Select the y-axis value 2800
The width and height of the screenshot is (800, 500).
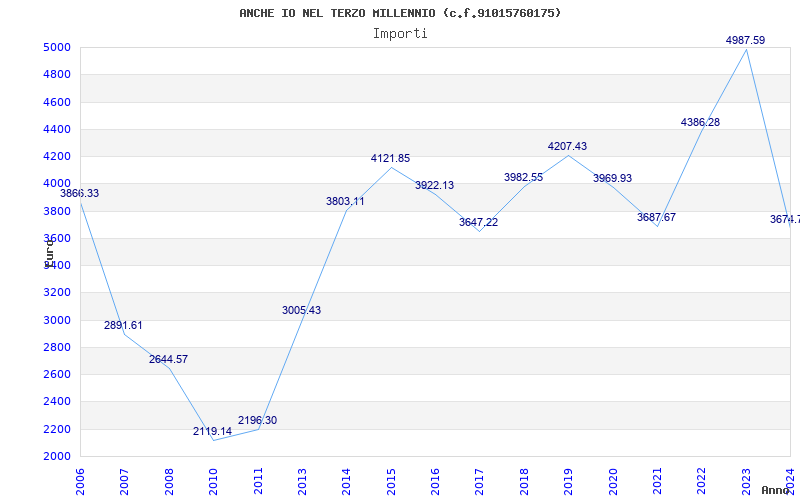pos(57,347)
